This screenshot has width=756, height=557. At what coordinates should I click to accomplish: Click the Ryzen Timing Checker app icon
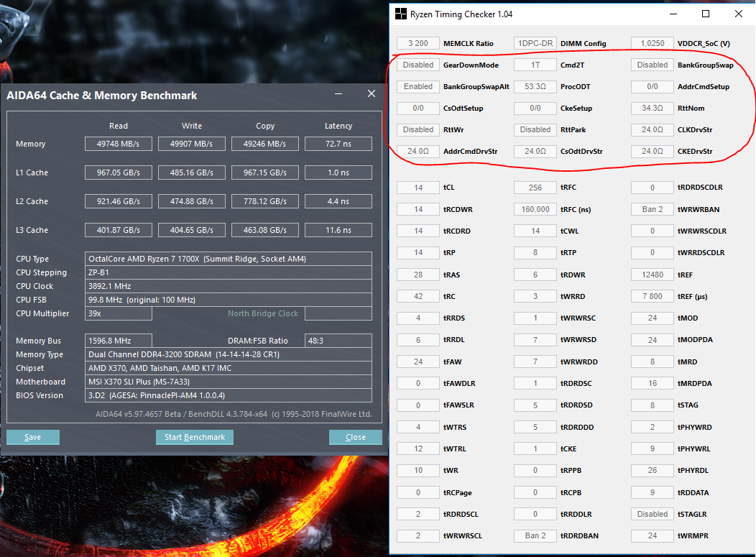click(401, 14)
